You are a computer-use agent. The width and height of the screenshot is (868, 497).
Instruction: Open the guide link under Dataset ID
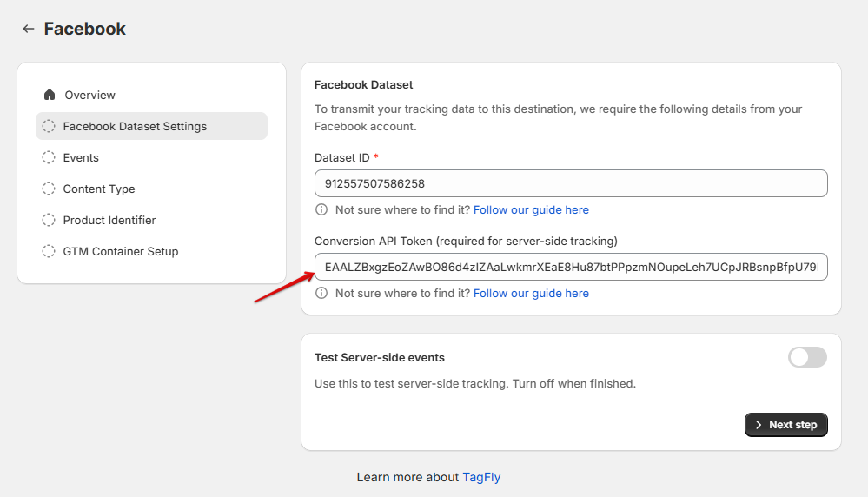coord(531,209)
